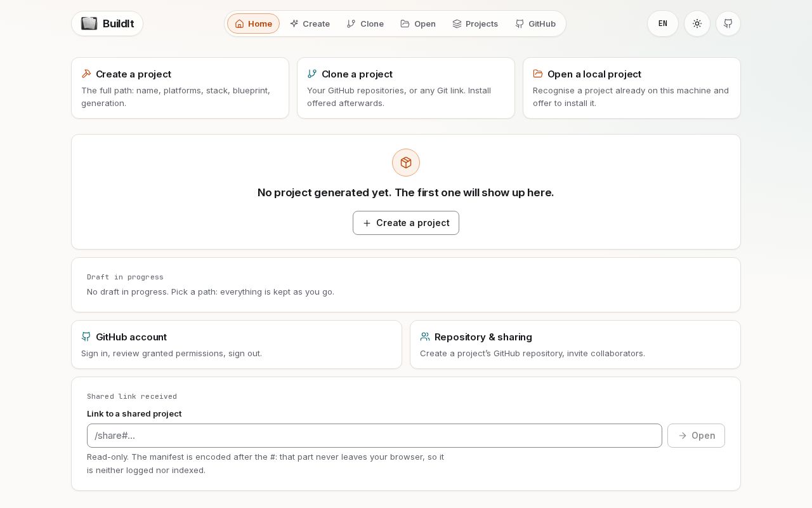This screenshot has width=812, height=508.
Task: Click the Open button beside share link
Action: tap(696, 436)
